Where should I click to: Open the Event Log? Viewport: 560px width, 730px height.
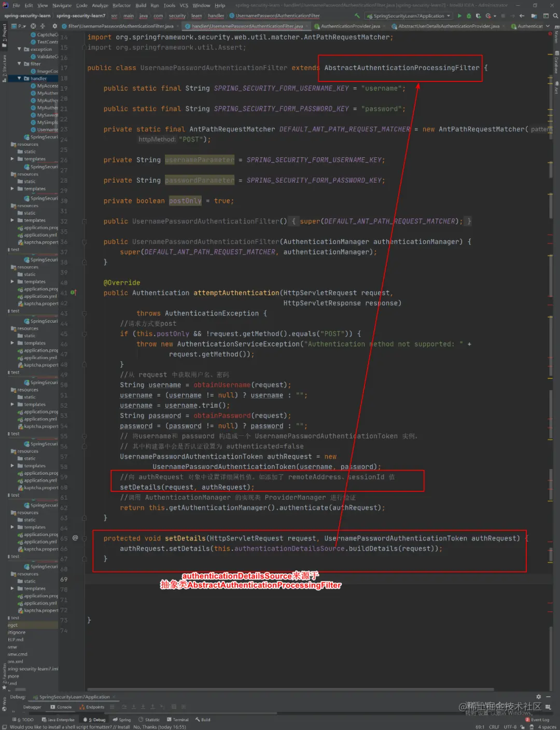pos(537,720)
